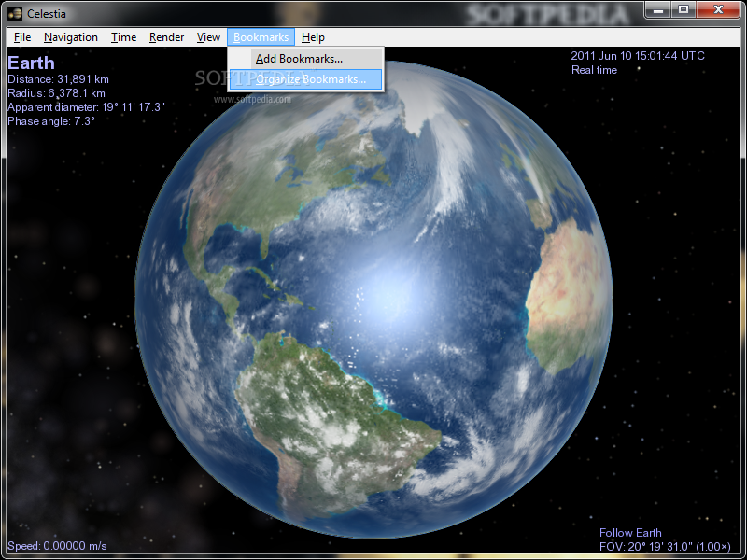Click the 'Real time' label
Image resolution: width=747 pixels, height=560 pixels.
click(594, 70)
